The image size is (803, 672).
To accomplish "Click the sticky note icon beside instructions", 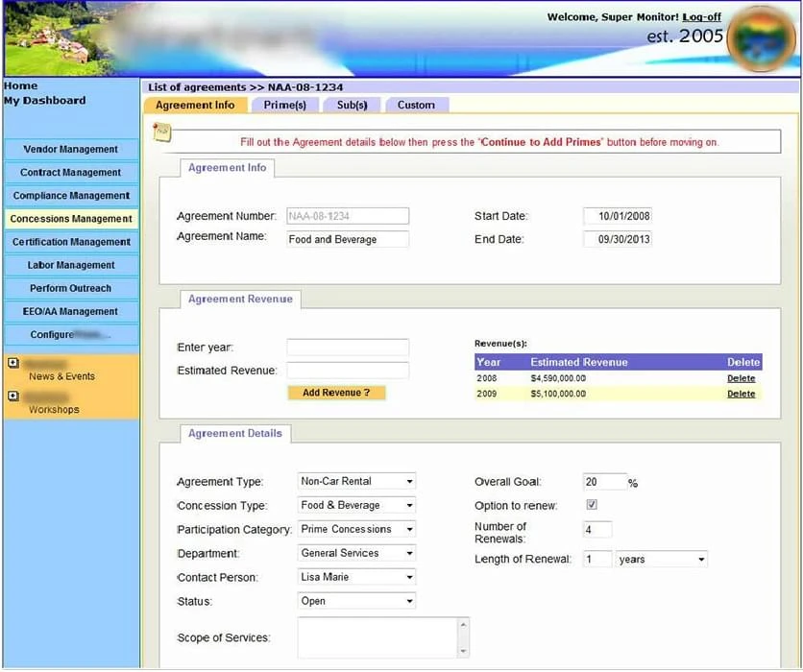I will click(161, 132).
